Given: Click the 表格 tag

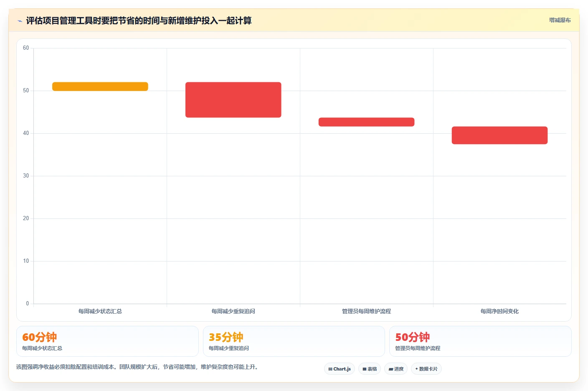Looking at the screenshot, I should 370,369.
